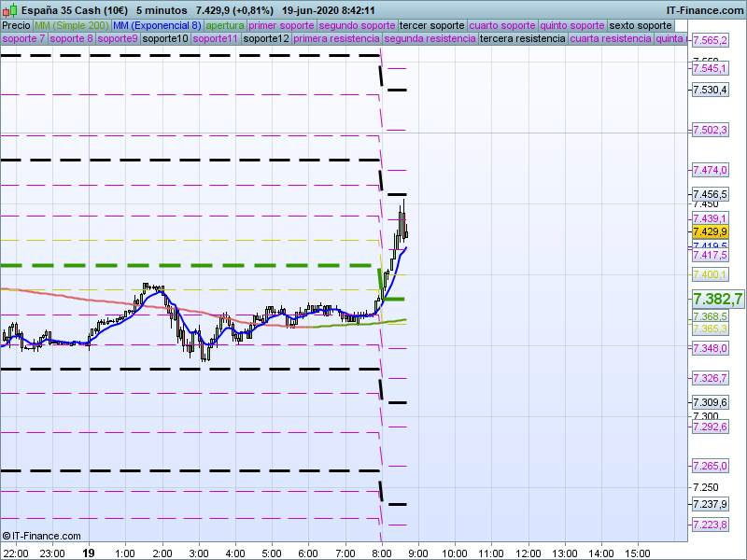Click the day 19 date marker
Viewport: 747px width, 560px height.
pos(89,553)
